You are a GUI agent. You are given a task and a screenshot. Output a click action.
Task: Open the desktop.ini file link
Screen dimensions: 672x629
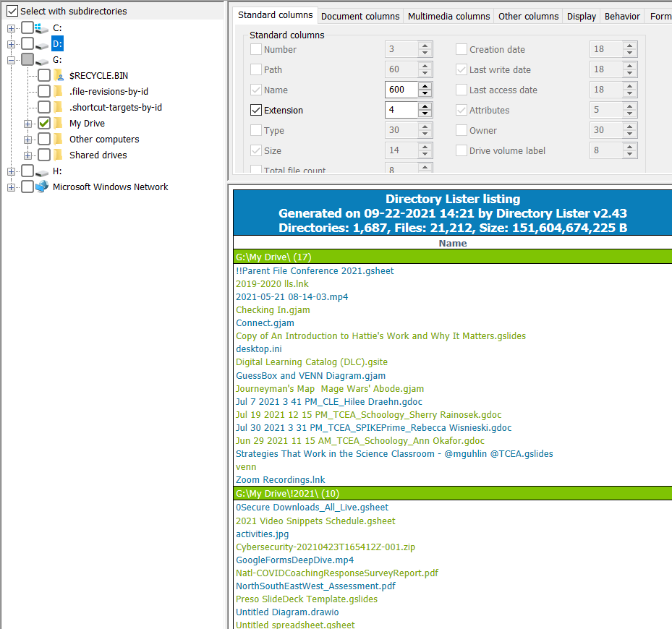point(259,348)
